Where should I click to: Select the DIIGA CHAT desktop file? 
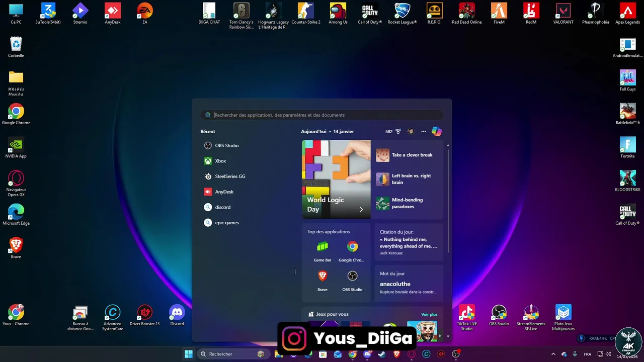click(209, 14)
